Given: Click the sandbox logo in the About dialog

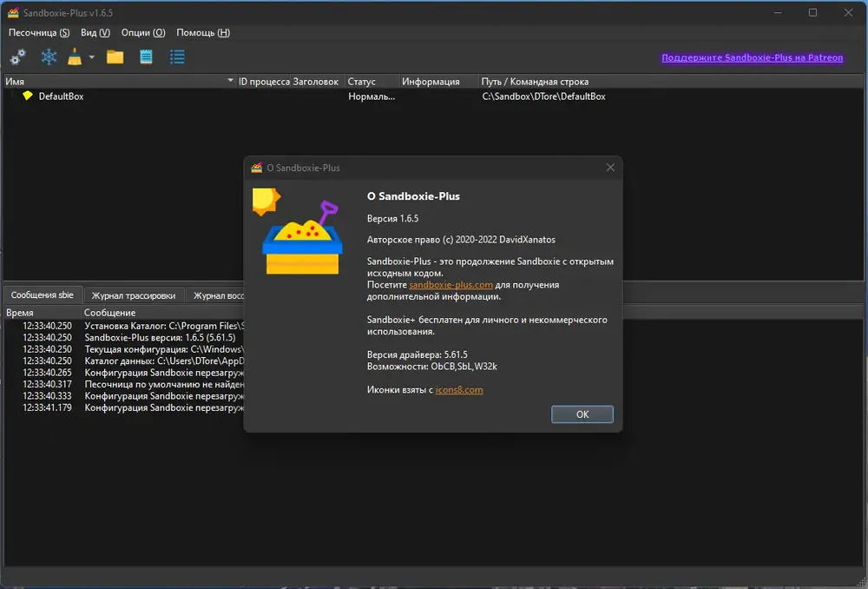Looking at the screenshot, I should pos(297,231).
